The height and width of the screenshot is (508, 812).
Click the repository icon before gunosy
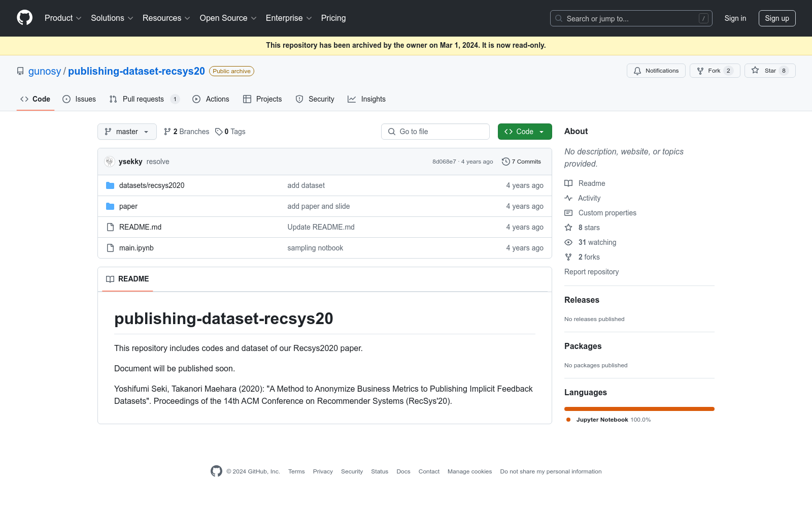click(20, 71)
